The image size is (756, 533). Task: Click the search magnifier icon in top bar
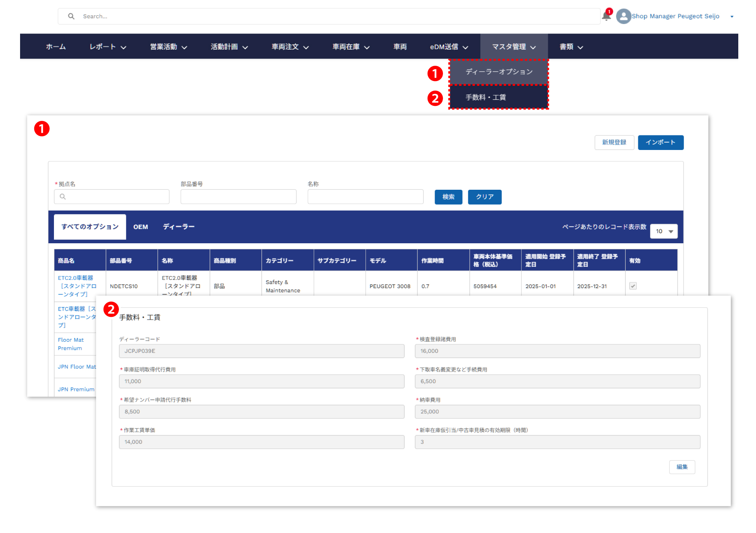(71, 16)
